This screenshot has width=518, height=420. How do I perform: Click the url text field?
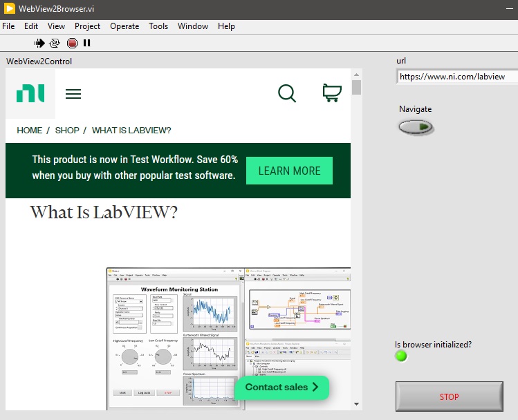[457, 77]
